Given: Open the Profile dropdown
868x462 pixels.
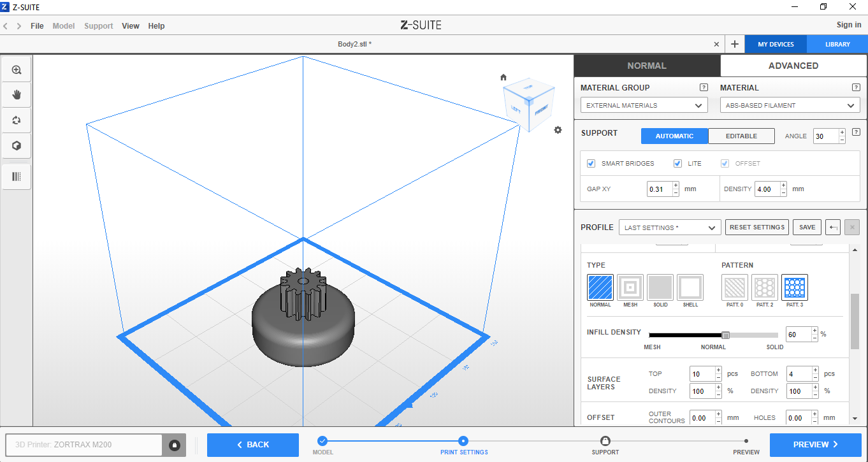Looking at the screenshot, I should (x=670, y=227).
